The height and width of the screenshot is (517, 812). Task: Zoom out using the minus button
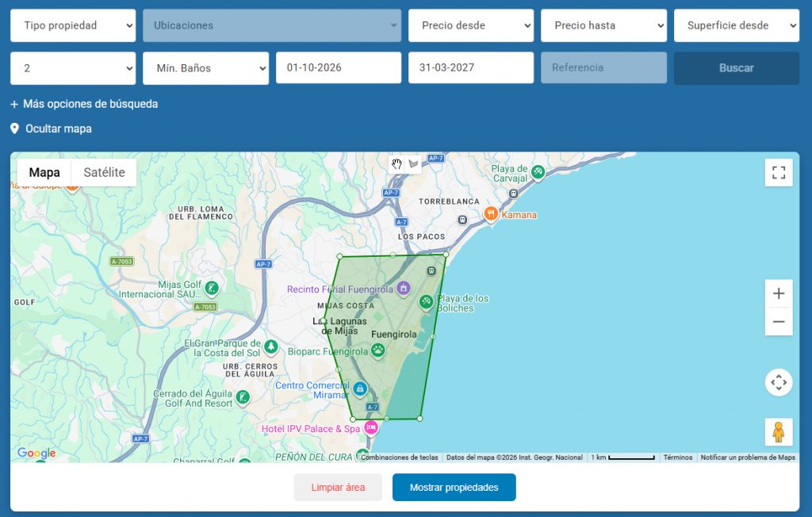[x=778, y=322]
